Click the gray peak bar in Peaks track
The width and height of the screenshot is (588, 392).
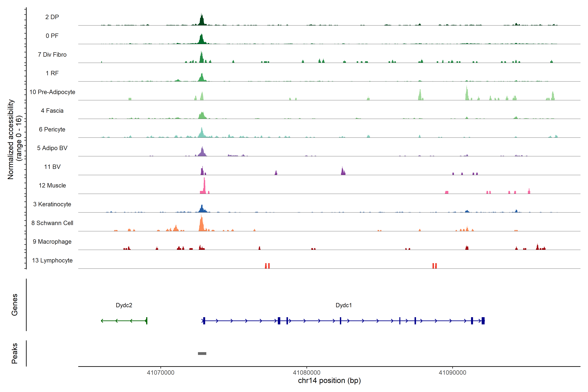pyautogui.click(x=202, y=353)
